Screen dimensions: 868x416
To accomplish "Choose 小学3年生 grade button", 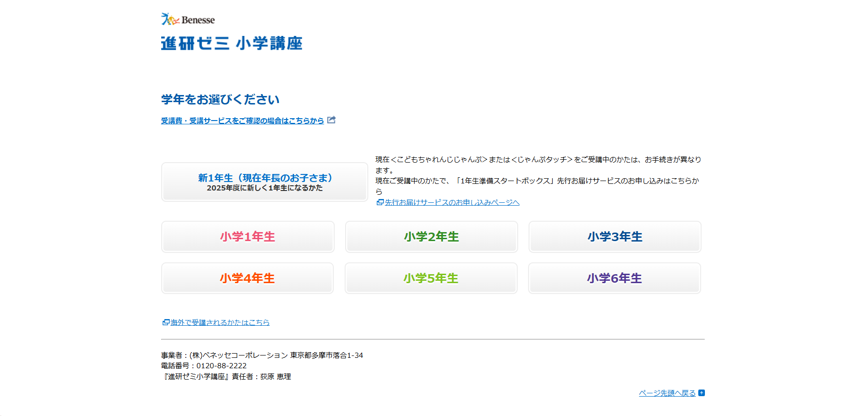I will click(615, 237).
